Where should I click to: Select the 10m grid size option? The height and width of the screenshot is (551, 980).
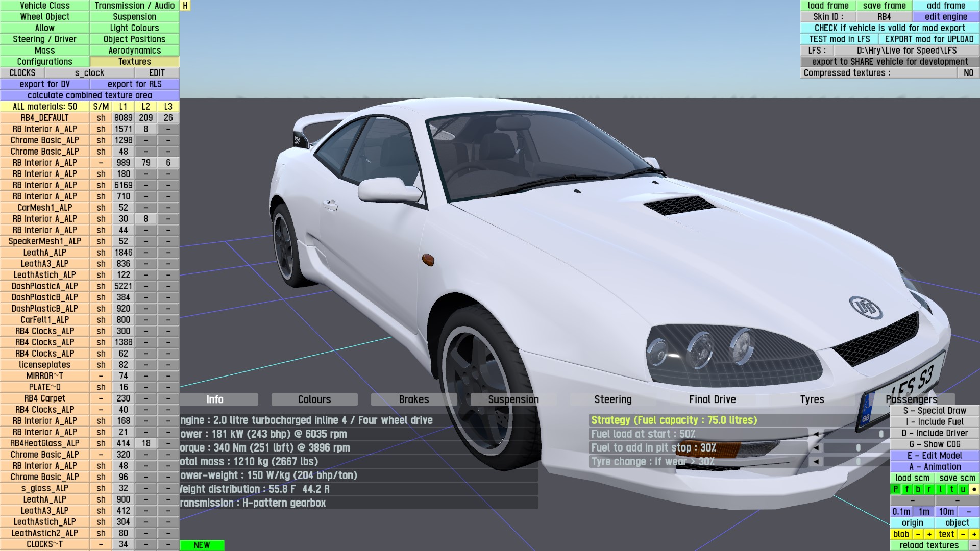pos(946,512)
